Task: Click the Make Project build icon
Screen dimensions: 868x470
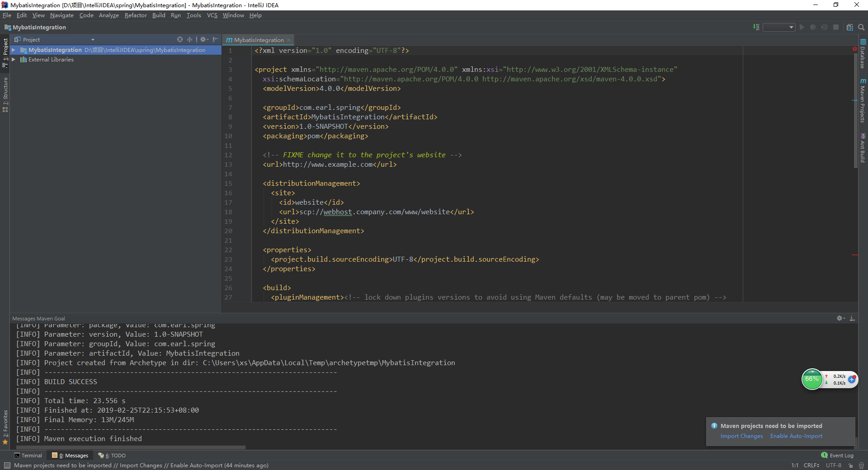Action: pyautogui.click(x=756, y=27)
